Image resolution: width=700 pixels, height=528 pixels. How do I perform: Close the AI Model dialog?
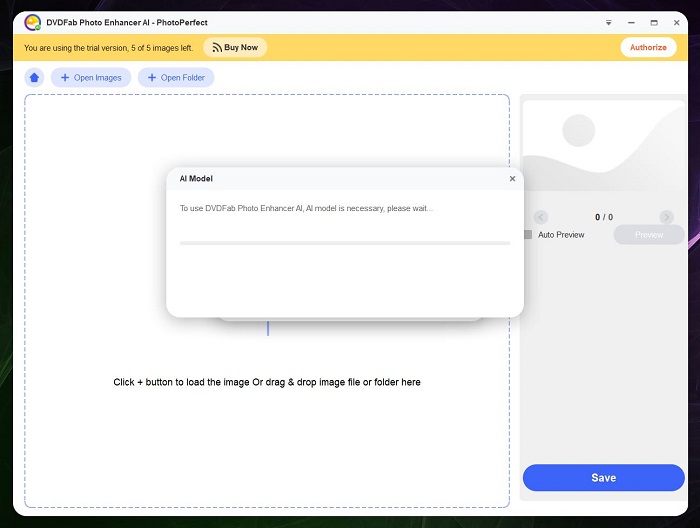(512, 179)
